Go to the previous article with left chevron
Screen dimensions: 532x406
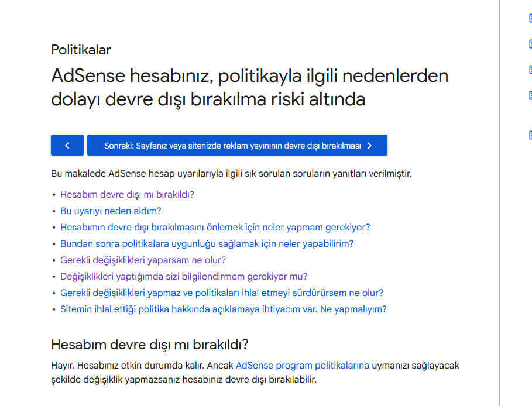(67, 145)
